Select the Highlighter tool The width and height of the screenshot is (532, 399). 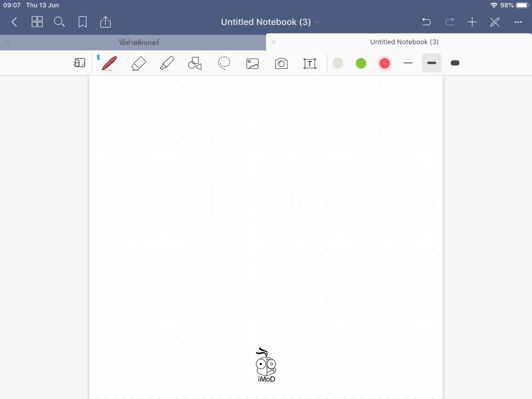167,63
